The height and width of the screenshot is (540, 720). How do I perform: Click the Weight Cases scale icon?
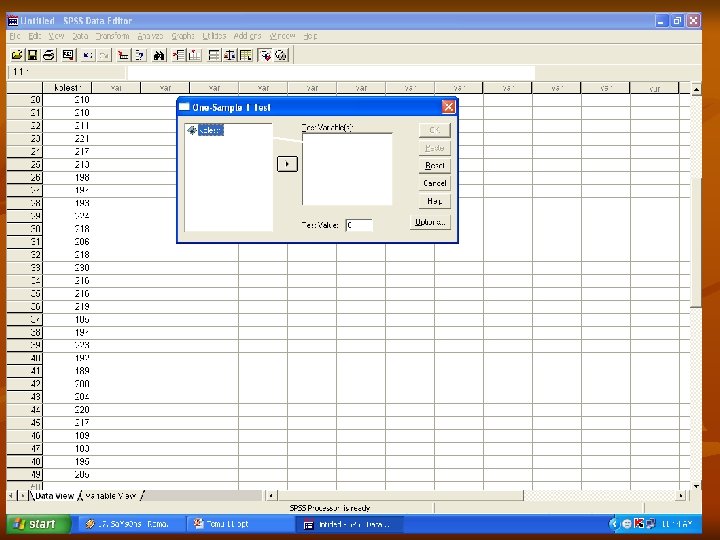pos(230,56)
